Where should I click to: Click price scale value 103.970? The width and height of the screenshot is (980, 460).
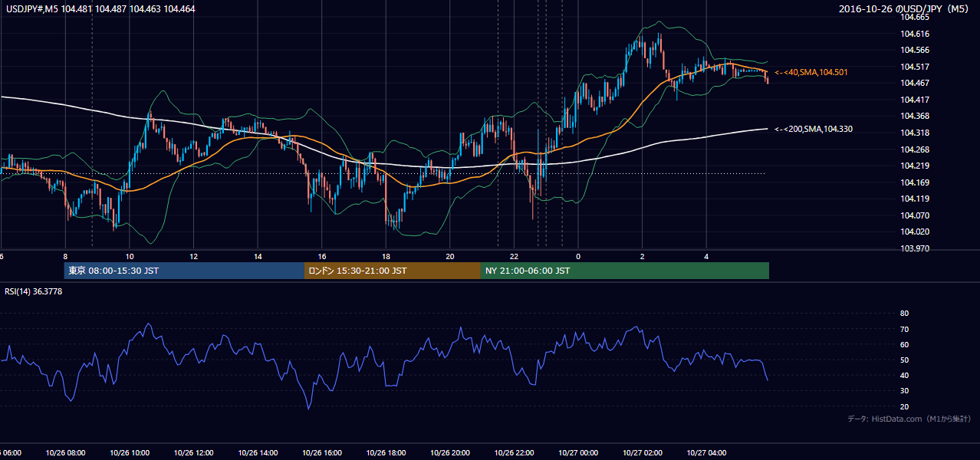tap(914, 248)
